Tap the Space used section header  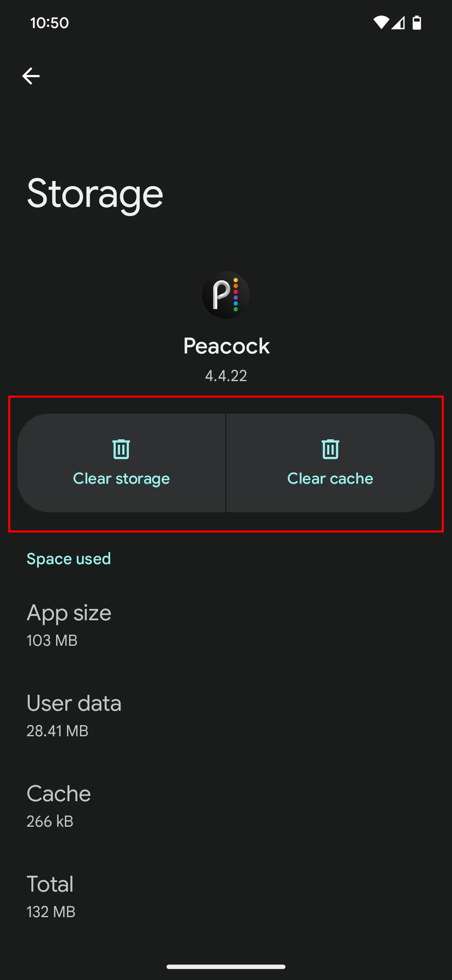(69, 559)
